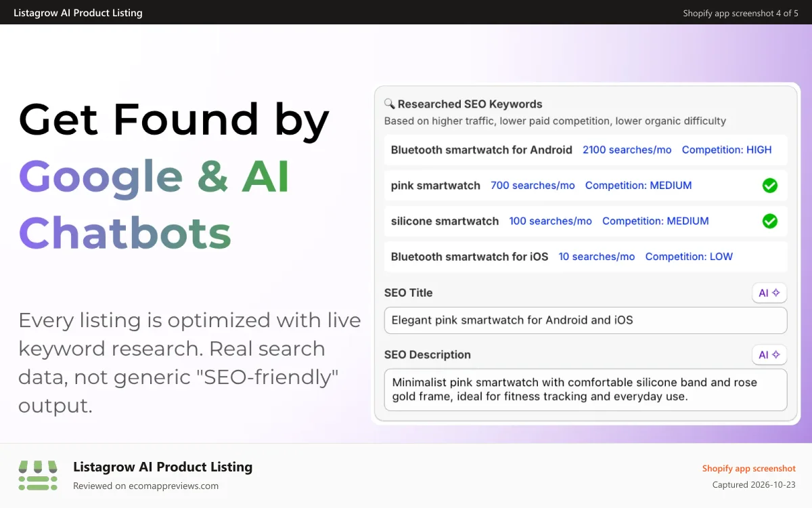Click the Researched SEO Keywords heading
Viewport: 812px width, 508px height.
(x=470, y=104)
